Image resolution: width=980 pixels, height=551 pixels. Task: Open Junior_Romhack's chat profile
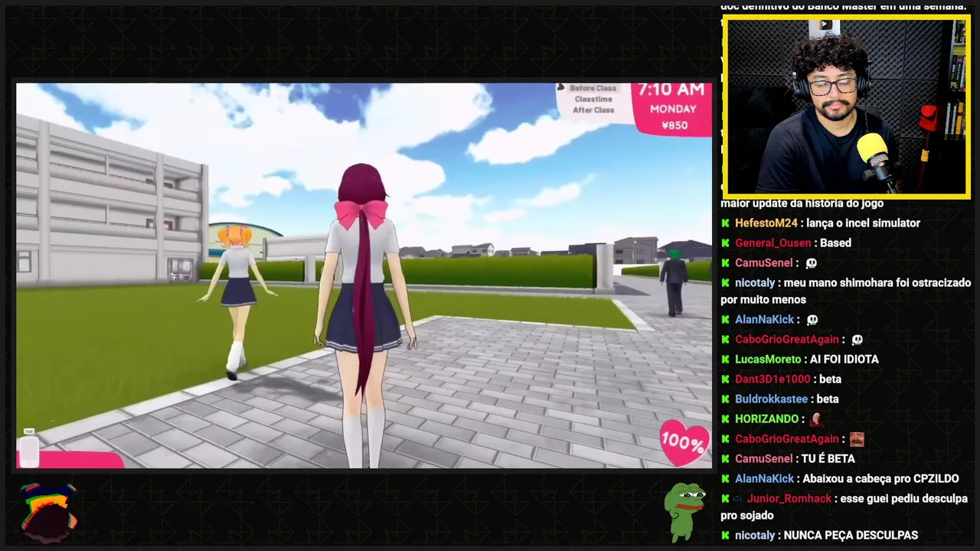789,498
